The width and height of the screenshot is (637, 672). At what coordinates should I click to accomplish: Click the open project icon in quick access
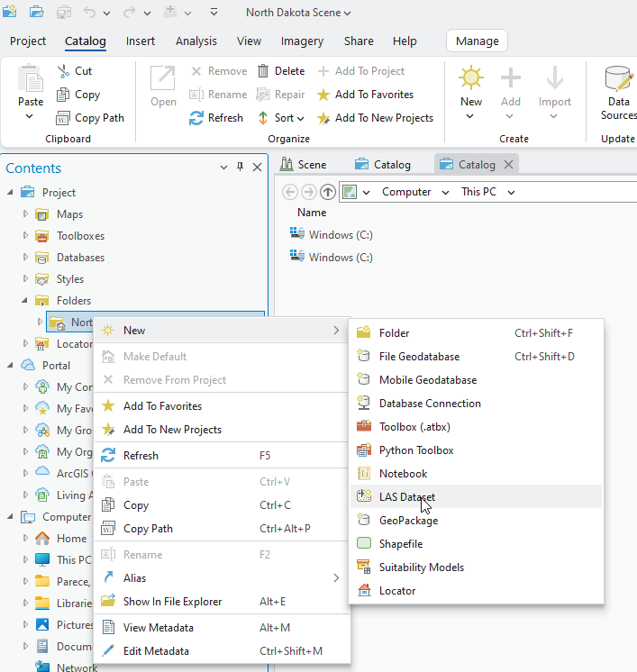pyautogui.click(x=36, y=12)
